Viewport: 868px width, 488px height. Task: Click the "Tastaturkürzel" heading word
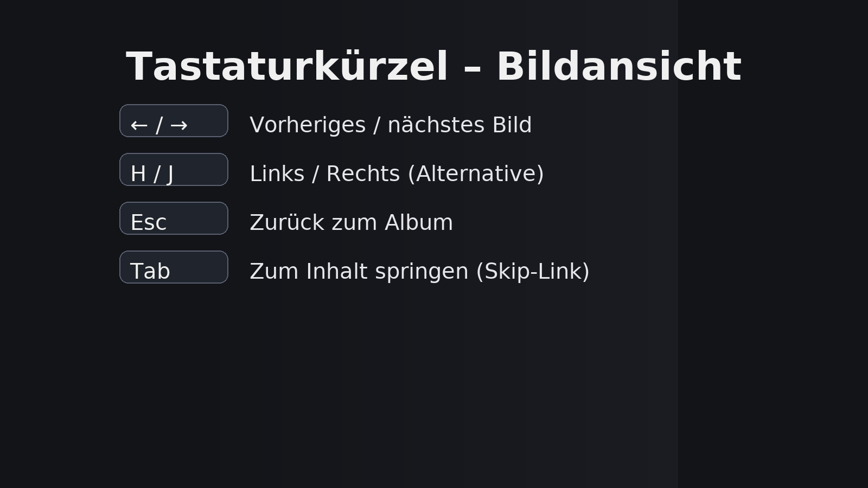pos(287,67)
